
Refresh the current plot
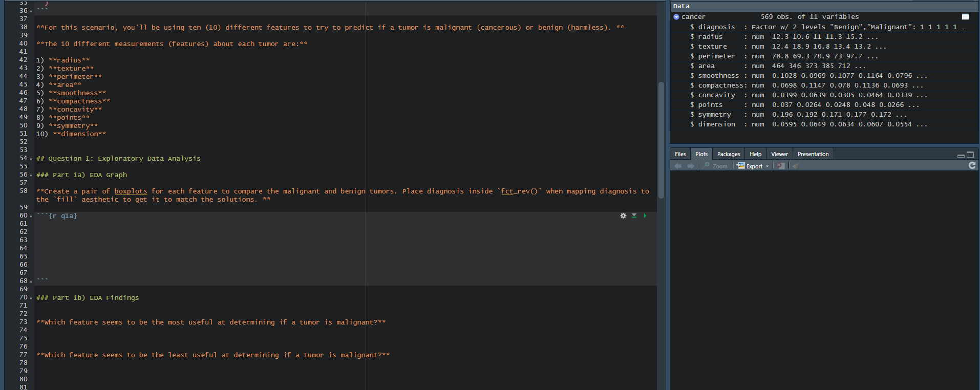(x=972, y=166)
